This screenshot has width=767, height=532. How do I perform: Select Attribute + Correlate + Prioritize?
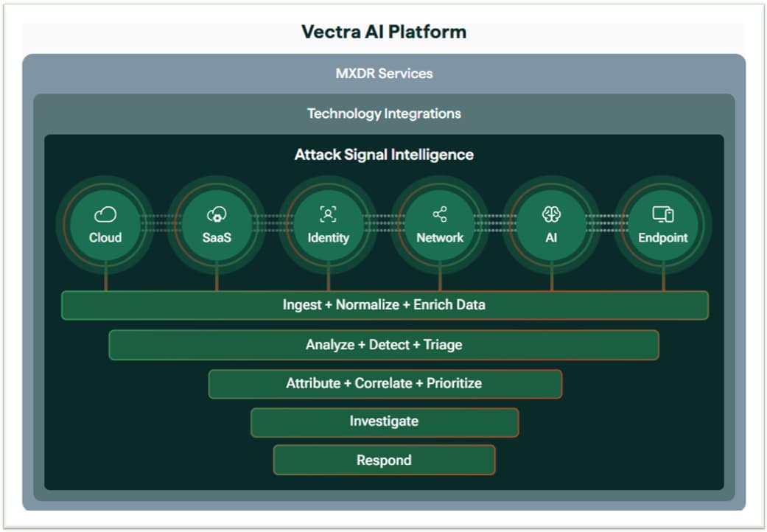tap(384, 383)
